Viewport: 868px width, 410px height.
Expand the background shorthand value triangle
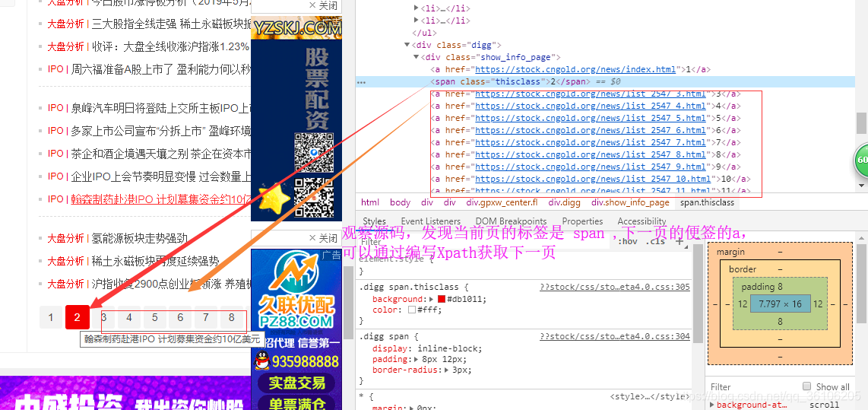click(x=432, y=299)
